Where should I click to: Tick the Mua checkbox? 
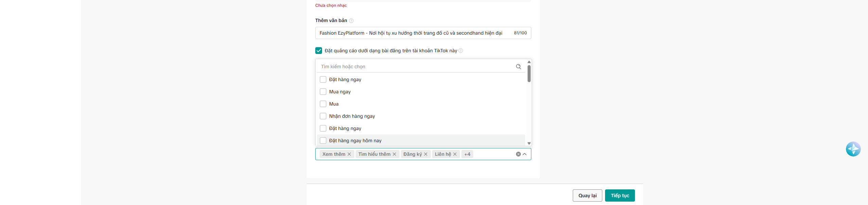click(x=323, y=104)
